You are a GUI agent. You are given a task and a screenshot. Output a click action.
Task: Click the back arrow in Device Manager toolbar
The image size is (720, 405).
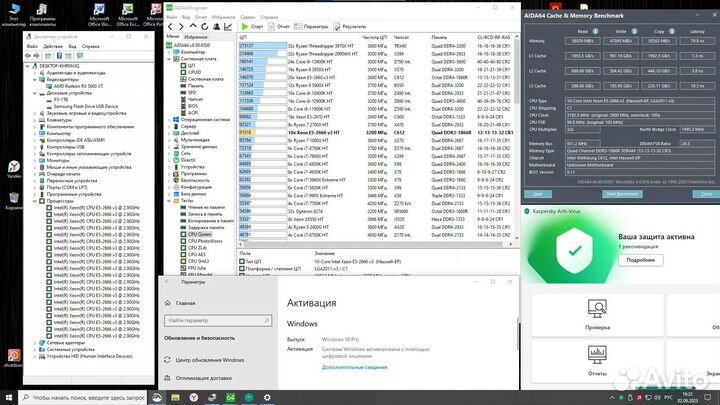coord(28,56)
